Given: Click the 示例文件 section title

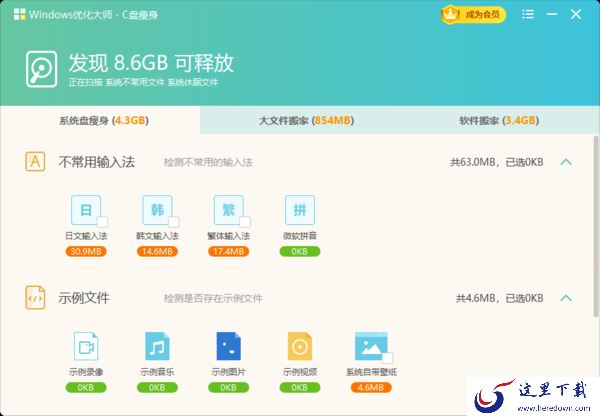Looking at the screenshot, I should (84, 298).
